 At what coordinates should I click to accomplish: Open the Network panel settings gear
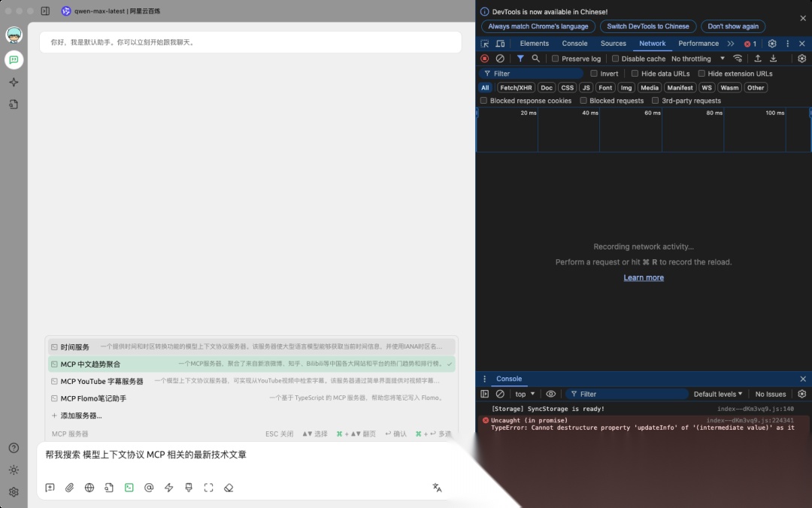[802, 59]
